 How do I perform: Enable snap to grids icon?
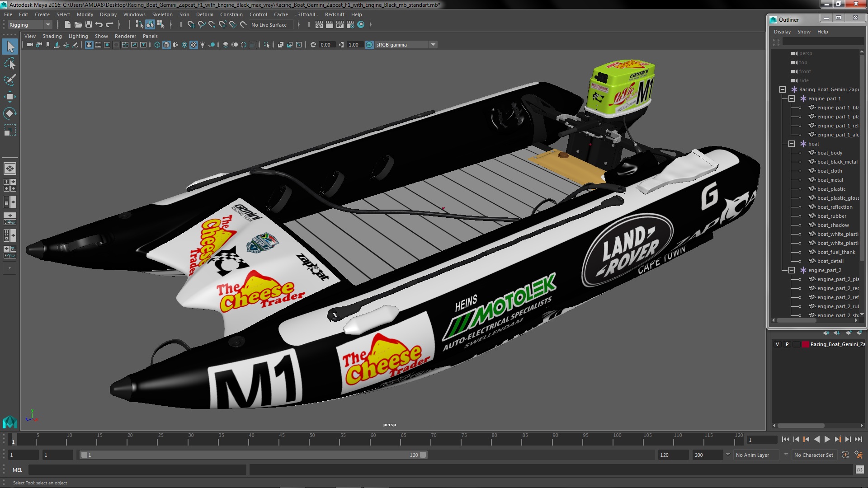pyautogui.click(x=191, y=25)
